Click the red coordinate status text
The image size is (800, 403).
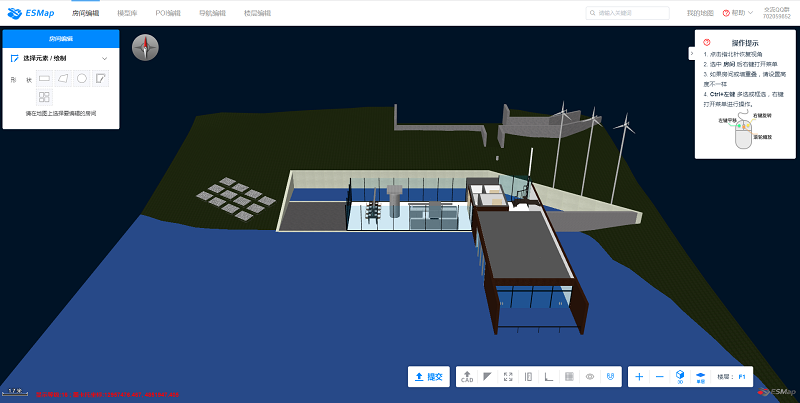(x=107, y=395)
